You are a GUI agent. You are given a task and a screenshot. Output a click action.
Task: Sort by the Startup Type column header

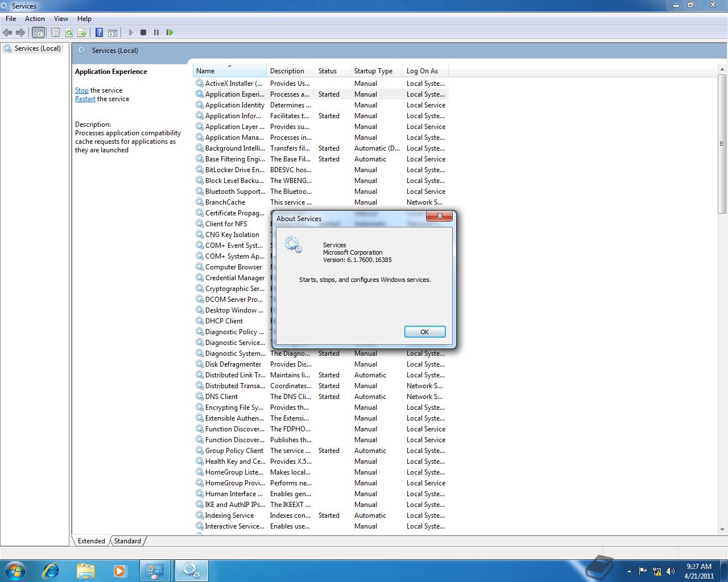click(x=377, y=71)
